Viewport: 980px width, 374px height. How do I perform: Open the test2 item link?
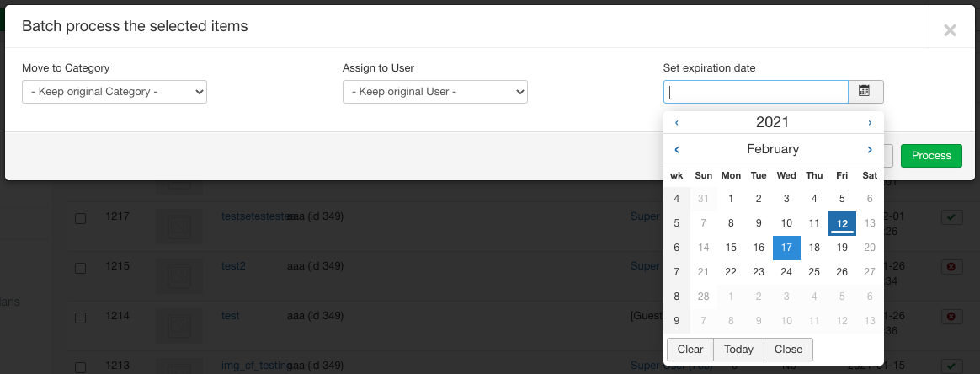click(x=234, y=266)
